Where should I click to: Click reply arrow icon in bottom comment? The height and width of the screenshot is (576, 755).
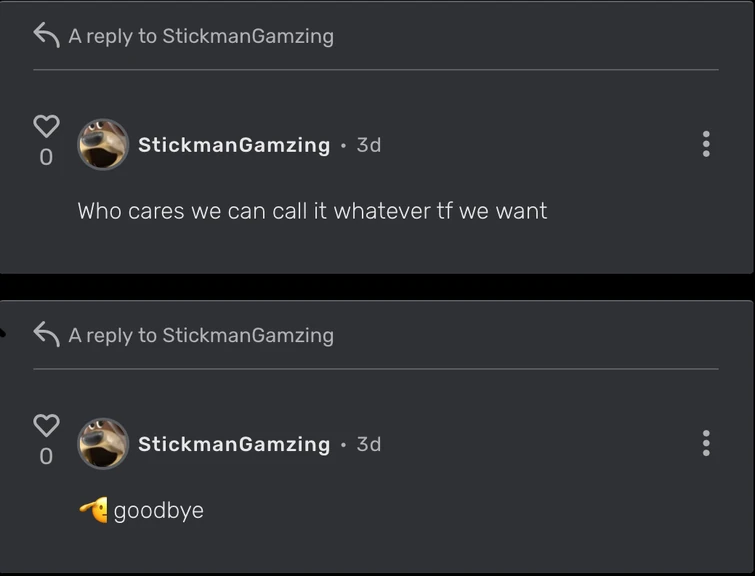coord(46,334)
